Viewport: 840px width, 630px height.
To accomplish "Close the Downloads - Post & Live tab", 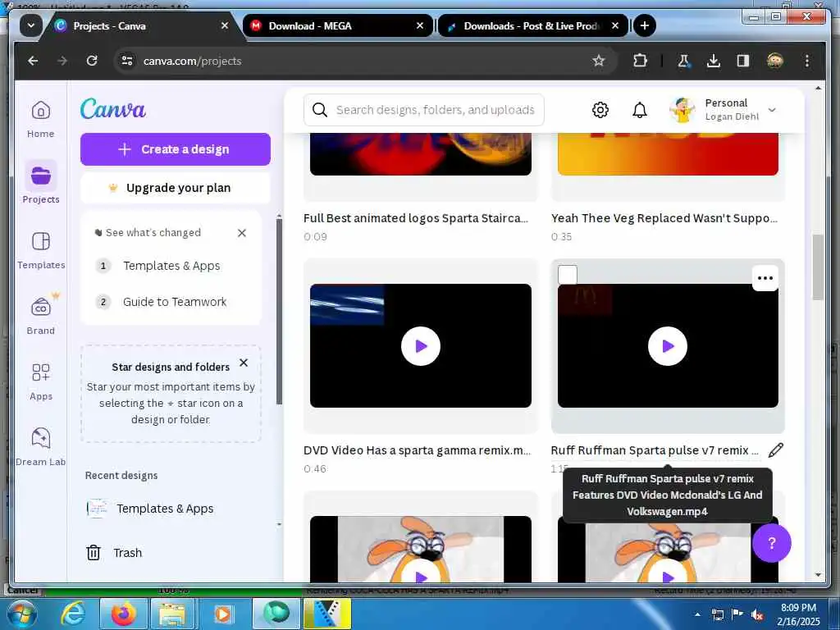I will click(x=615, y=25).
